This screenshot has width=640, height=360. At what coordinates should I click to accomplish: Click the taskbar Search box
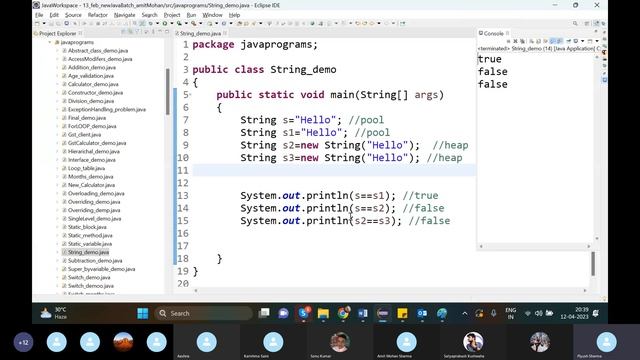coord(204,313)
